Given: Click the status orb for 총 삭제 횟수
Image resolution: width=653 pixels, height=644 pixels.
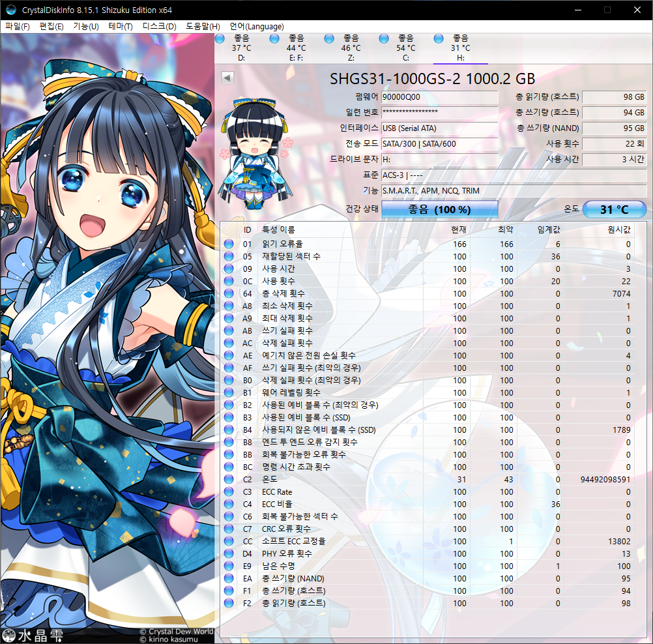Looking at the screenshot, I should tap(229, 294).
